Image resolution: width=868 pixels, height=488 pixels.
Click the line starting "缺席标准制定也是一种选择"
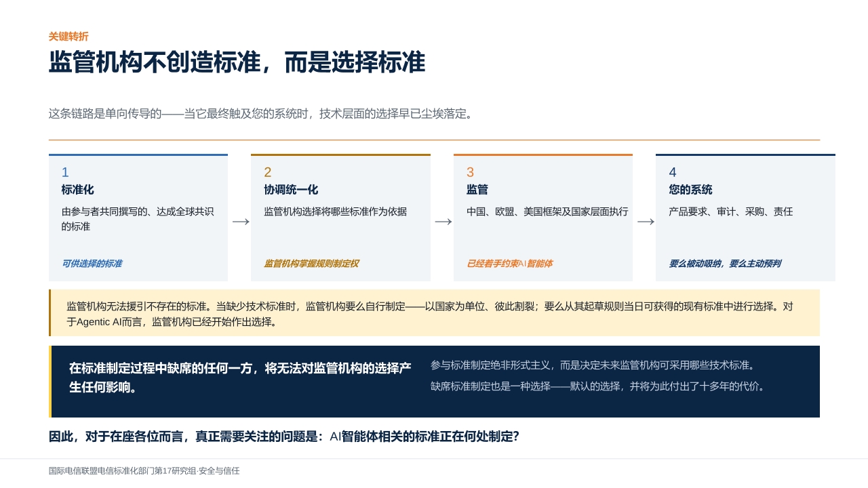tap(599, 387)
